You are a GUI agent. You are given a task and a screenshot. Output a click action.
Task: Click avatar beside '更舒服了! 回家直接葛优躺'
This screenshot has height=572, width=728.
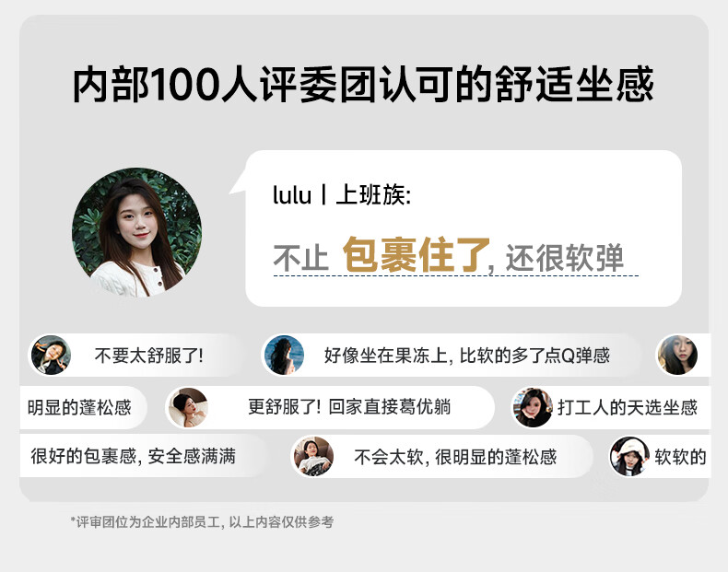[188, 408]
